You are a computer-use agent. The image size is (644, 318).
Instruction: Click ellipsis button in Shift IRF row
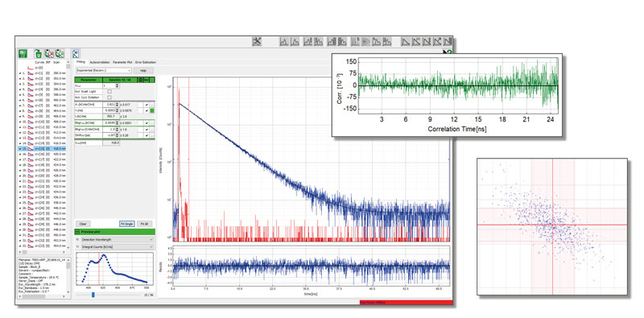[x=152, y=135]
